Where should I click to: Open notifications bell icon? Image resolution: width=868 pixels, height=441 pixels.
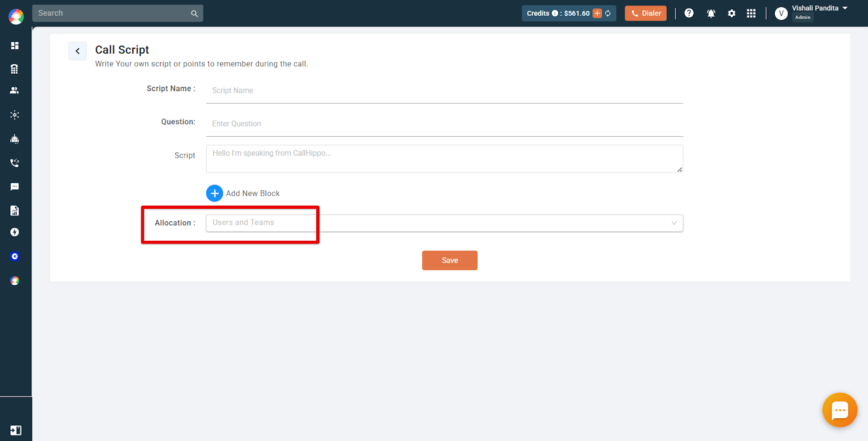click(711, 14)
